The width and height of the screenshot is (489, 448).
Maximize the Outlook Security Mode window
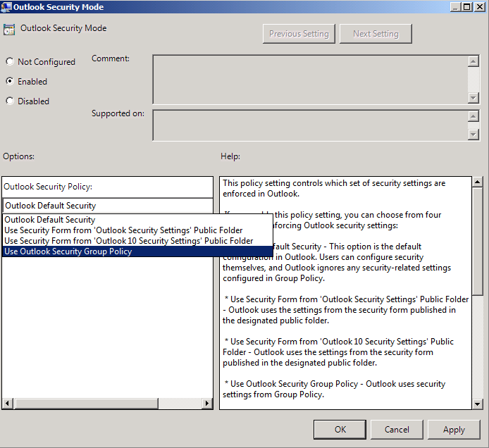click(467, 7)
